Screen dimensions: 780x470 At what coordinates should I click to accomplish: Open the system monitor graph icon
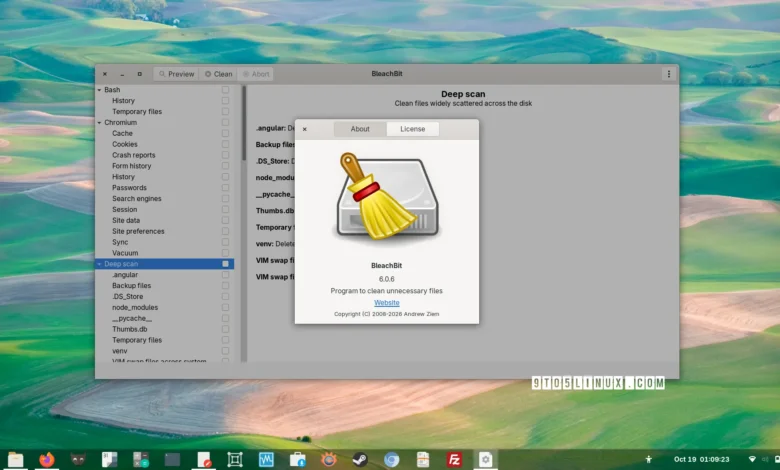point(266,460)
